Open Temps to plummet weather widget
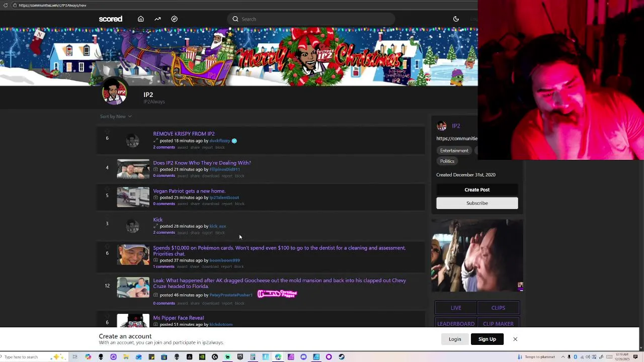Screen dimensions: 644x362 tap(536, 357)
